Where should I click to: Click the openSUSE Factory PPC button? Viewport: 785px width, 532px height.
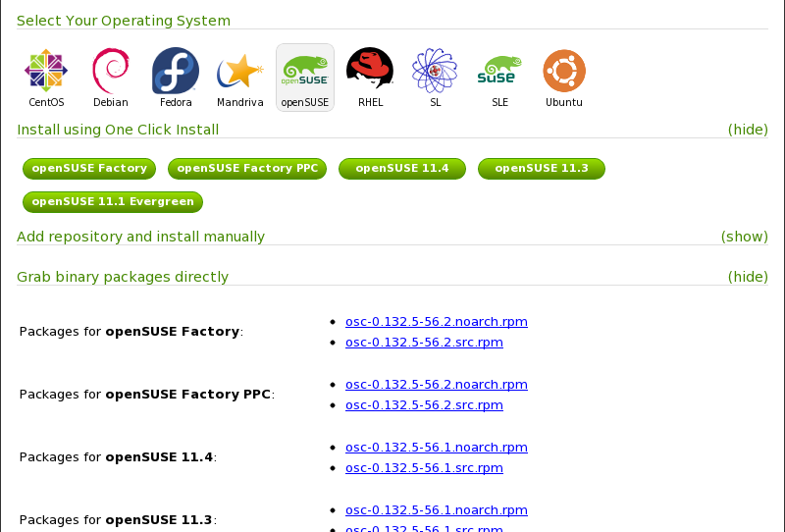pos(247,169)
